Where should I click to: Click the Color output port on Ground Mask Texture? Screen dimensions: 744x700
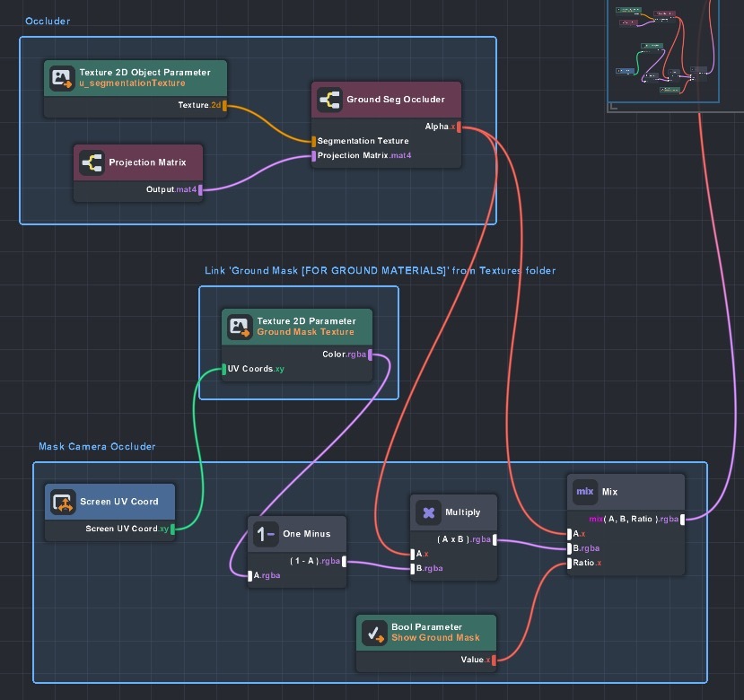[x=370, y=354]
